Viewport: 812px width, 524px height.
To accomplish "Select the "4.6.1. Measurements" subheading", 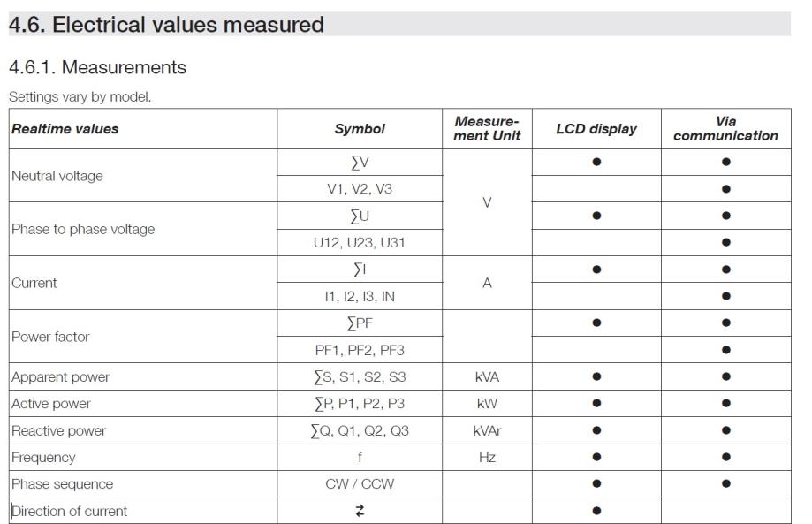I will pos(97,67).
